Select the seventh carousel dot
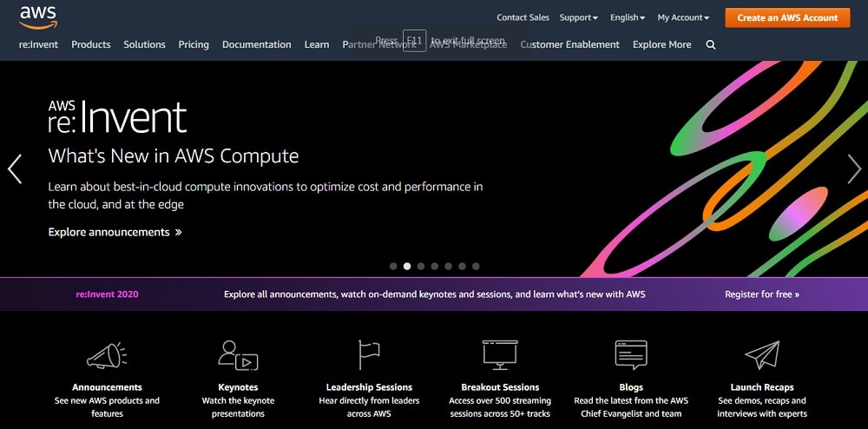This screenshot has height=429, width=868. point(476,267)
